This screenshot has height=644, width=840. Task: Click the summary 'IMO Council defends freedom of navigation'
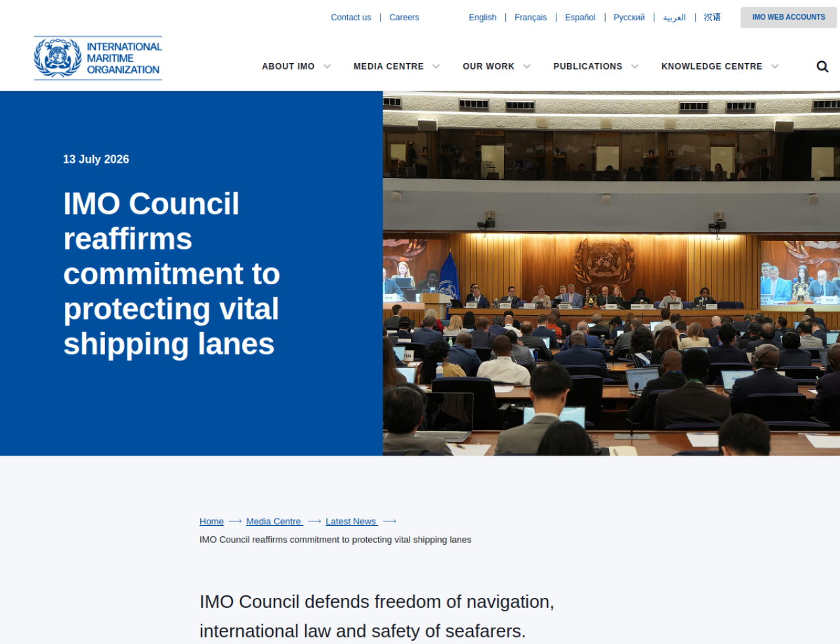click(377, 616)
